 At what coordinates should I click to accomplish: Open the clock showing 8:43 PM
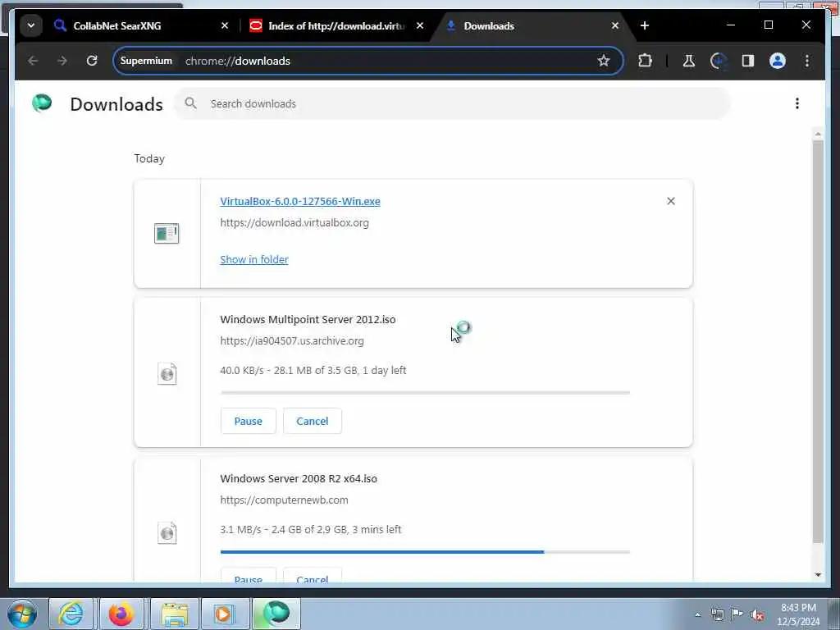798,614
